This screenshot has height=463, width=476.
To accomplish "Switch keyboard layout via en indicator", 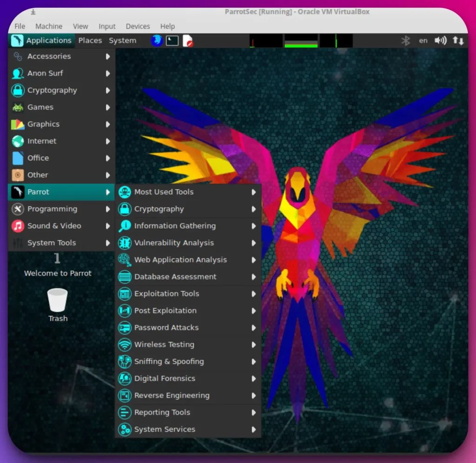I will tap(423, 40).
